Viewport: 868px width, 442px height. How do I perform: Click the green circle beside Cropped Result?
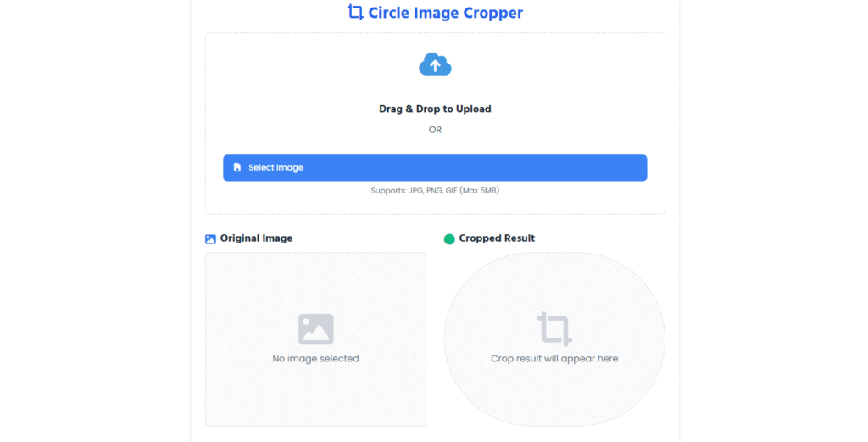pos(449,239)
